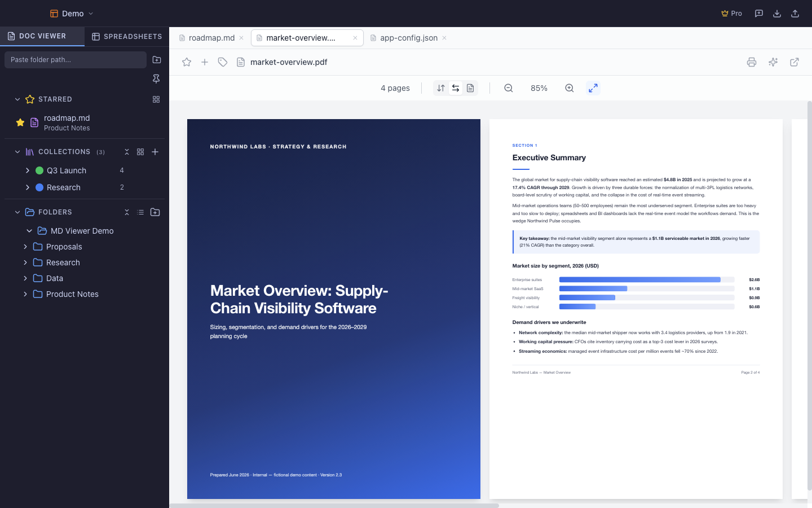Viewport: 812px width, 508px height.
Task: Click the plus icon beside star
Action: 205,62
